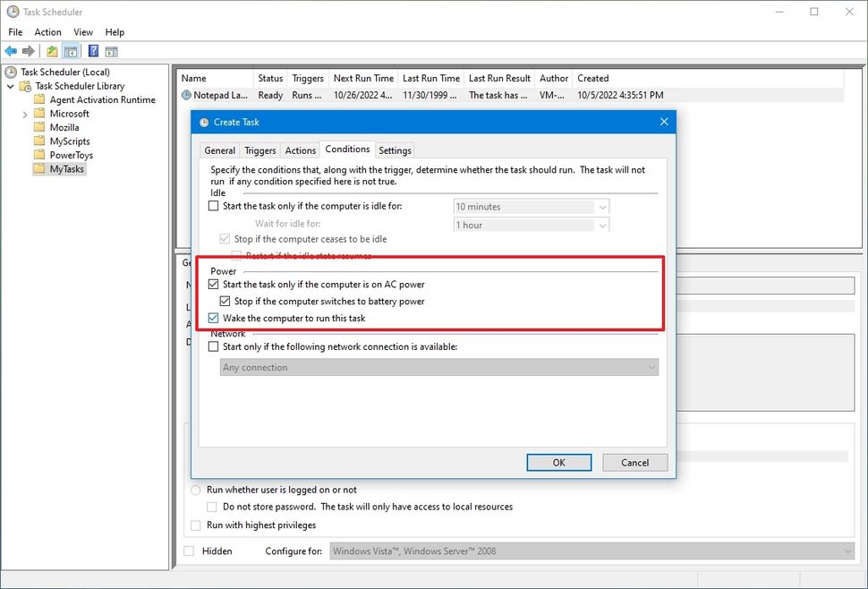Click the Back navigation arrow
The height and width of the screenshot is (589, 868).
10,51
